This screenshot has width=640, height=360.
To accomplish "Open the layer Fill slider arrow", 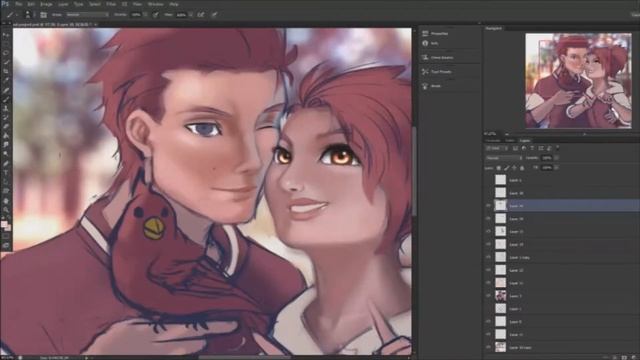I will click(557, 168).
